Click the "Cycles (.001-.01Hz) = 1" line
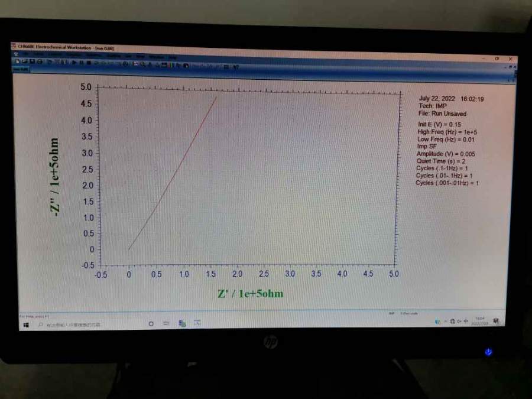Viewport: 532px width, 399px height. click(447, 183)
